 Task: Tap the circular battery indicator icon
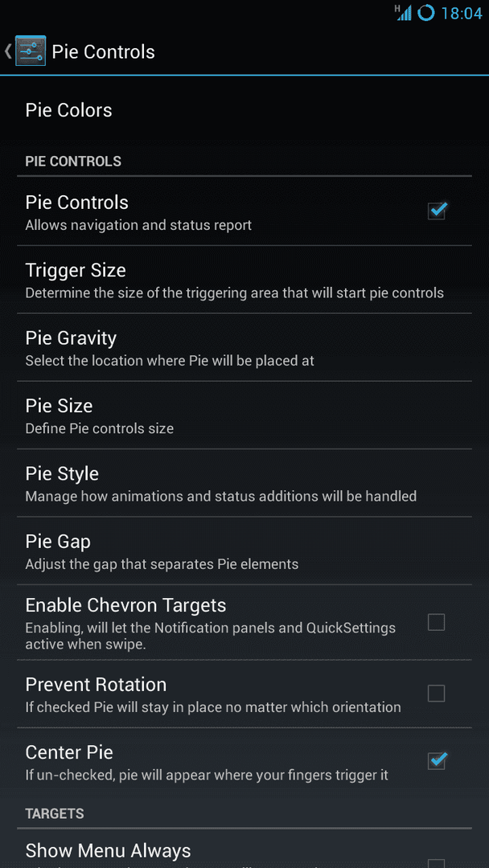point(426,12)
